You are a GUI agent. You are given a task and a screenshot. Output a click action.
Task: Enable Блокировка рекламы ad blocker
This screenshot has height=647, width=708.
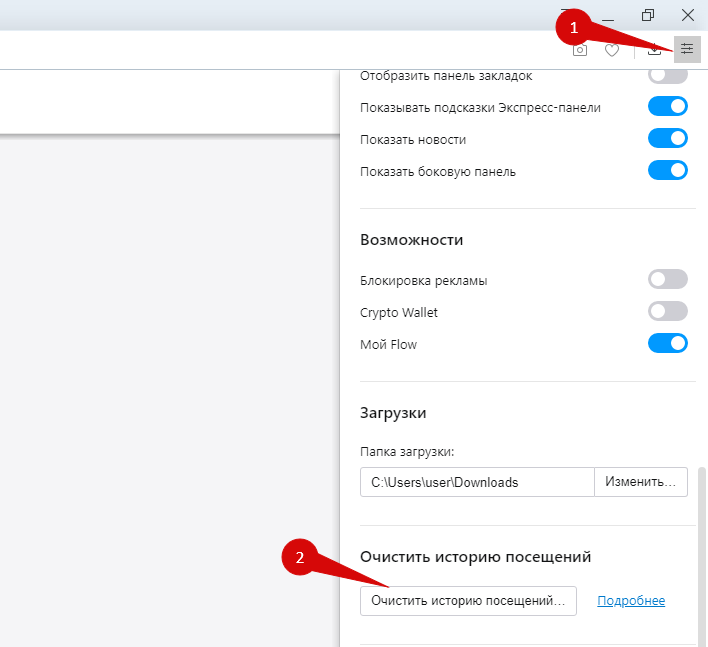[668, 279]
